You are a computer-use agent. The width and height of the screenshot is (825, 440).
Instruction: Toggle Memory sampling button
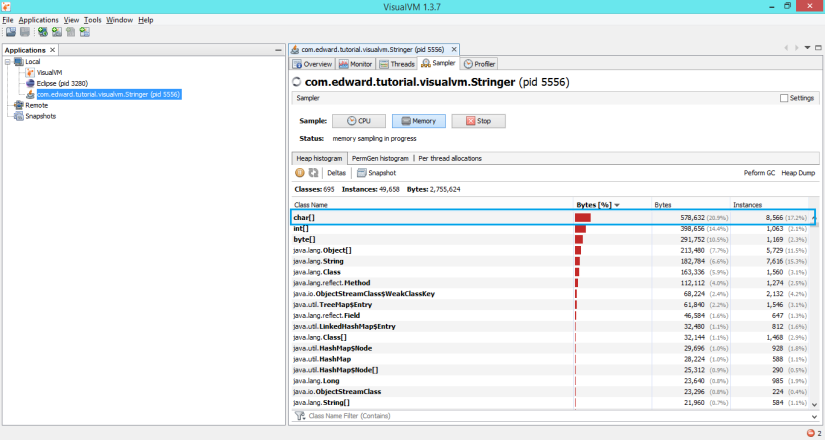coord(417,120)
